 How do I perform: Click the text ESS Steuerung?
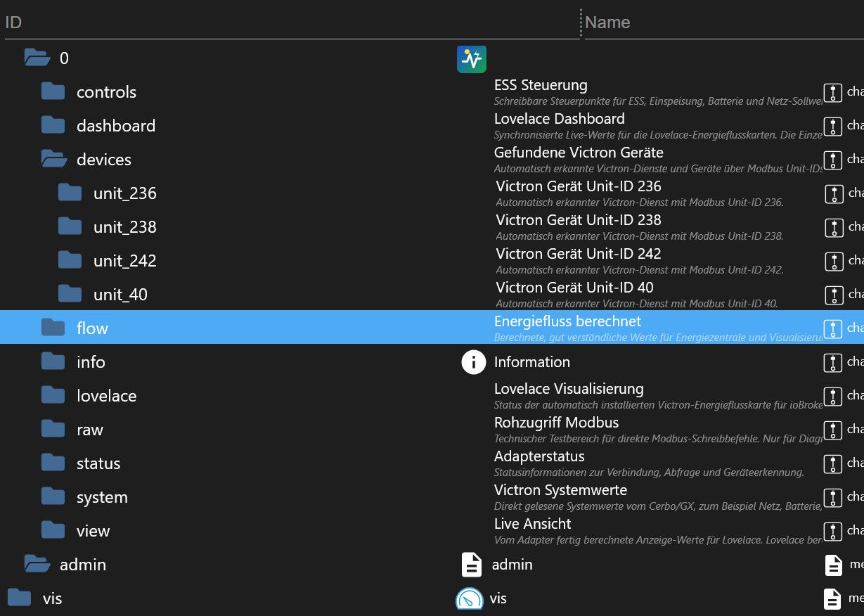[541, 85]
